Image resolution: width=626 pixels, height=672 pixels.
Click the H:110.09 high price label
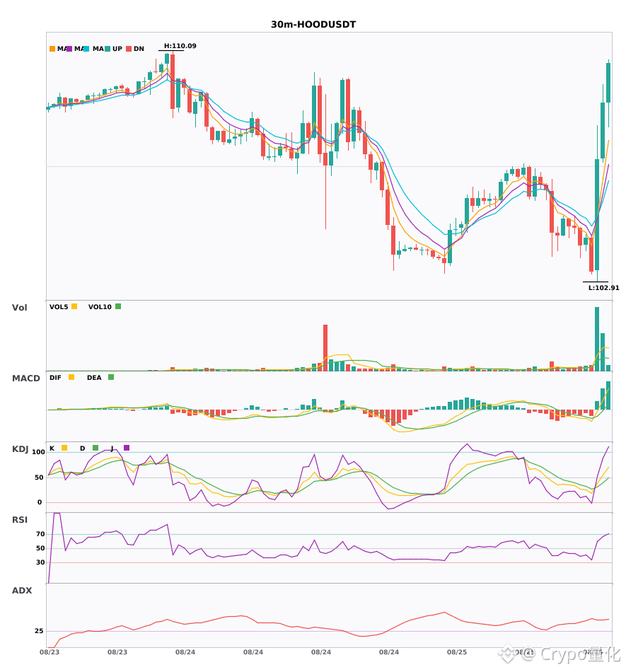point(180,46)
